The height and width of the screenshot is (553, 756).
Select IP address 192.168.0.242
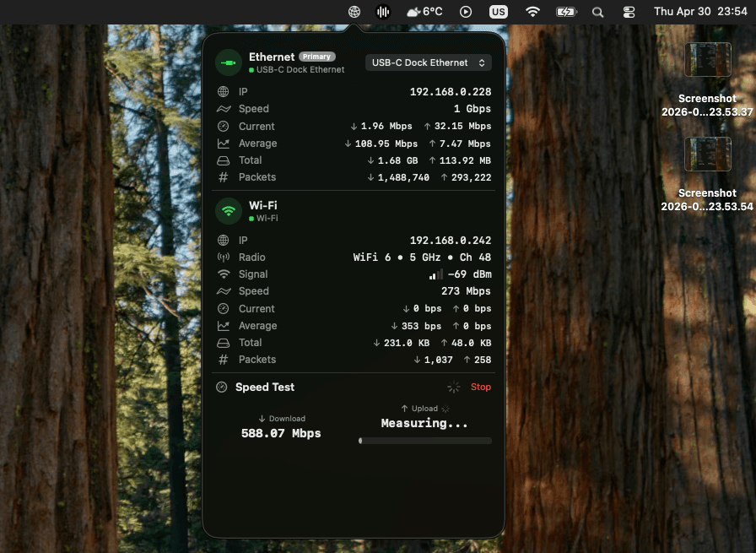click(x=451, y=241)
